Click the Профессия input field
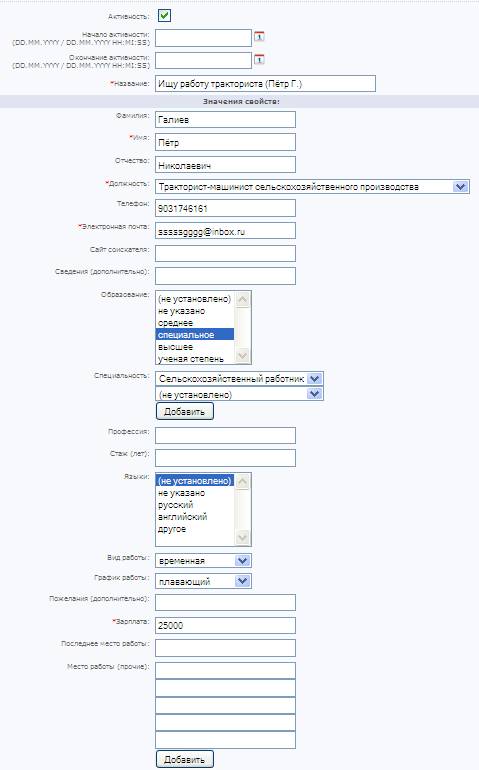Viewport: 479px width, 770px height. pyautogui.click(x=225, y=435)
